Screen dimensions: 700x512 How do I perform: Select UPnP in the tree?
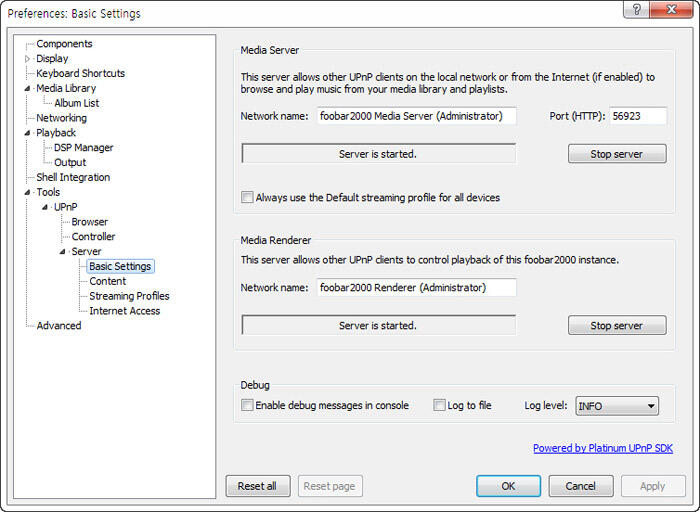coord(66,207)
